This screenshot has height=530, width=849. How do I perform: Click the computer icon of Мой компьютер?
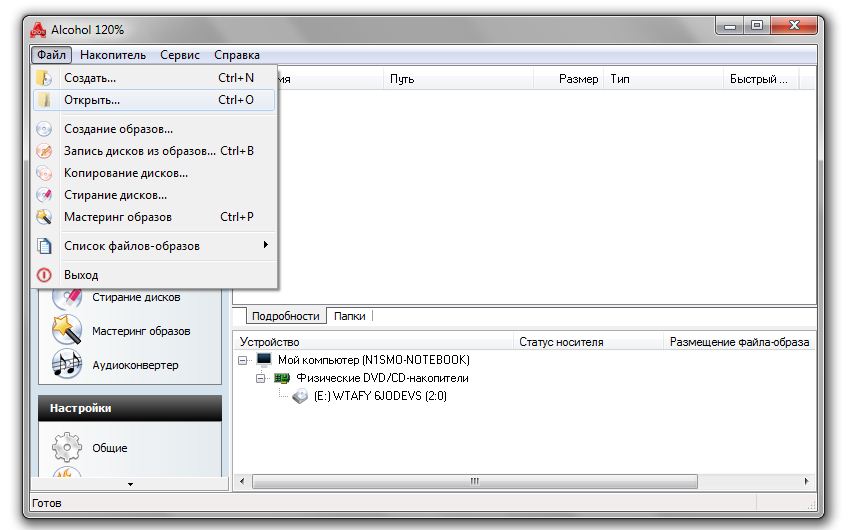click(x=264, y=359)
